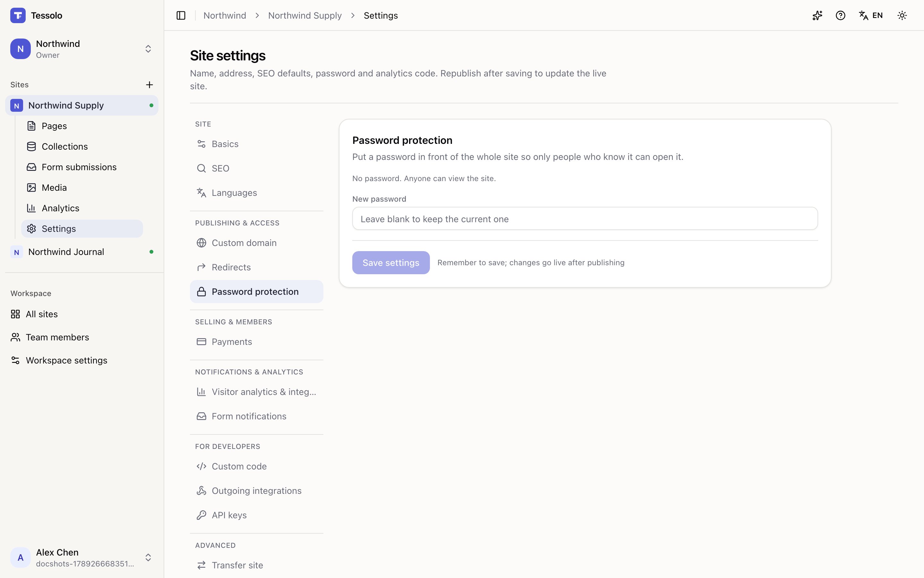Click the Northwind workspace N avatar
Image resolution: width=924 pixels, height=578 pixels.
pos(21,49)
